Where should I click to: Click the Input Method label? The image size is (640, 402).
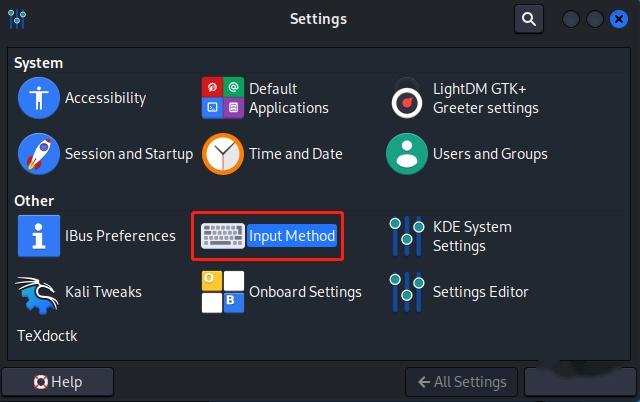(292, 236)
